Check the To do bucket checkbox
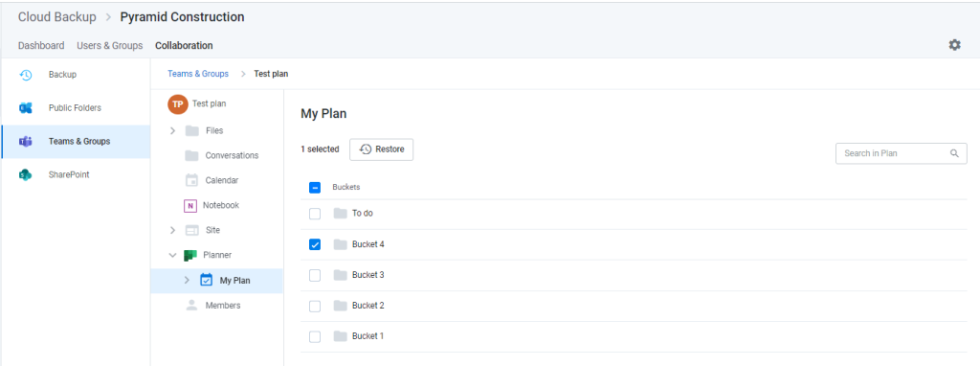 pos(315,214)
